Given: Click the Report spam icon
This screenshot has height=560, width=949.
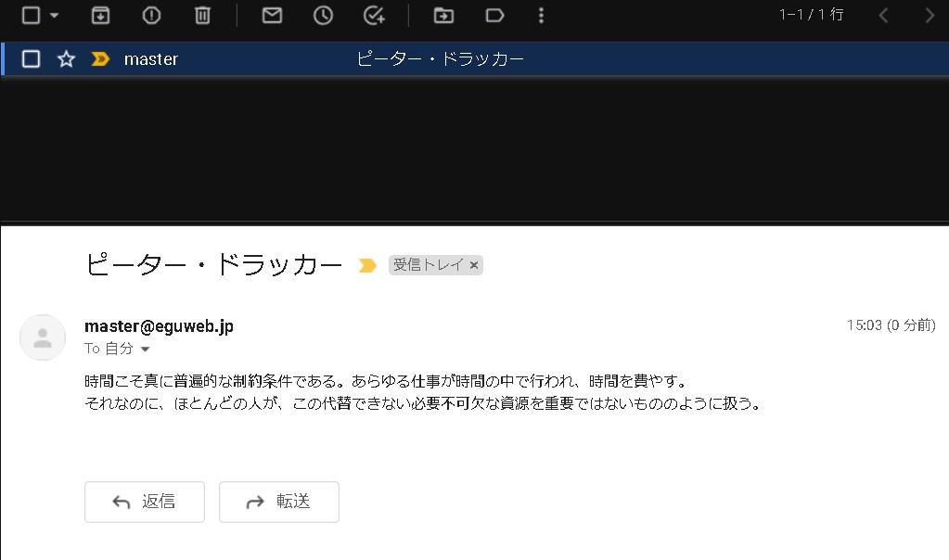Looking at the screenshot, I should (x=151, y=15).
